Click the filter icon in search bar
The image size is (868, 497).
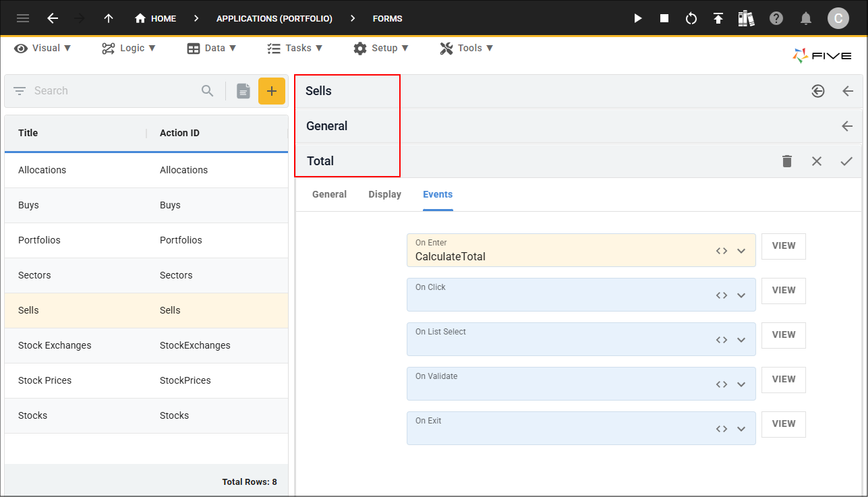[x=20, y=91]
